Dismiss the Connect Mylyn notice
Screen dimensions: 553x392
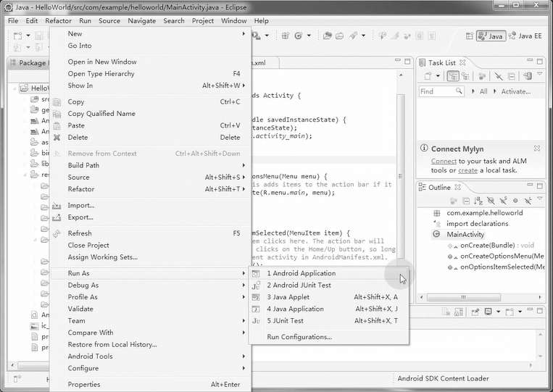pos(536,149)
